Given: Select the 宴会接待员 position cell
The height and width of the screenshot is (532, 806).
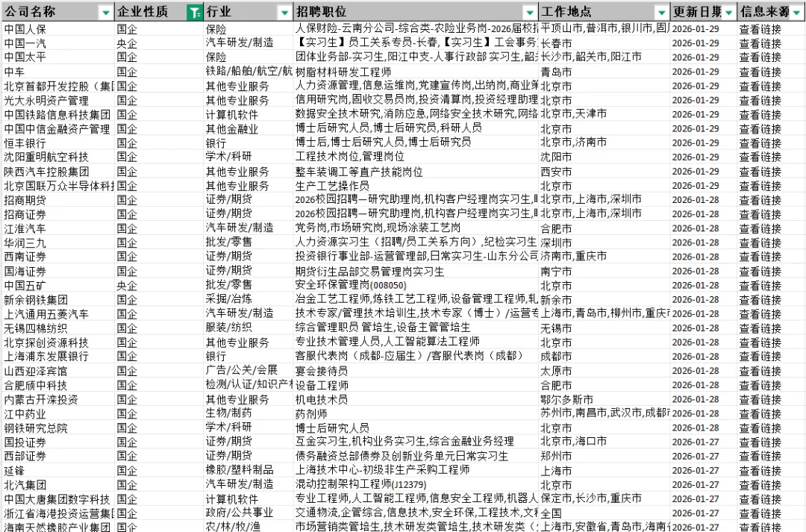Looking at the screenshot, I should tap(416, 371).
